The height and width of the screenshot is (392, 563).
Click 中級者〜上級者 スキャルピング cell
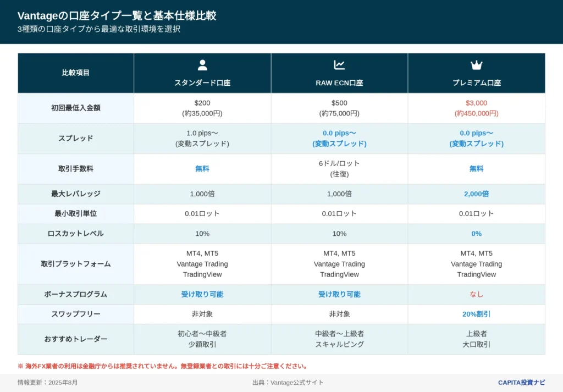(339, 339)
